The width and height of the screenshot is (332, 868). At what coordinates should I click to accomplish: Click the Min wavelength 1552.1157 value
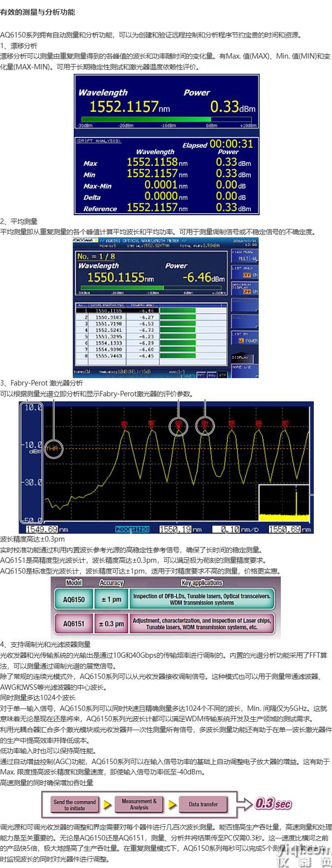coord(157,174)
